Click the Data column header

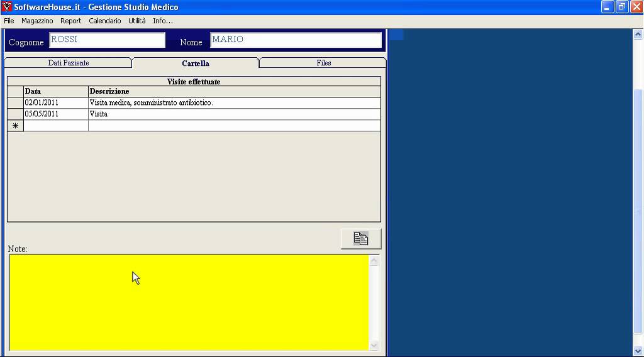(56, 92)
